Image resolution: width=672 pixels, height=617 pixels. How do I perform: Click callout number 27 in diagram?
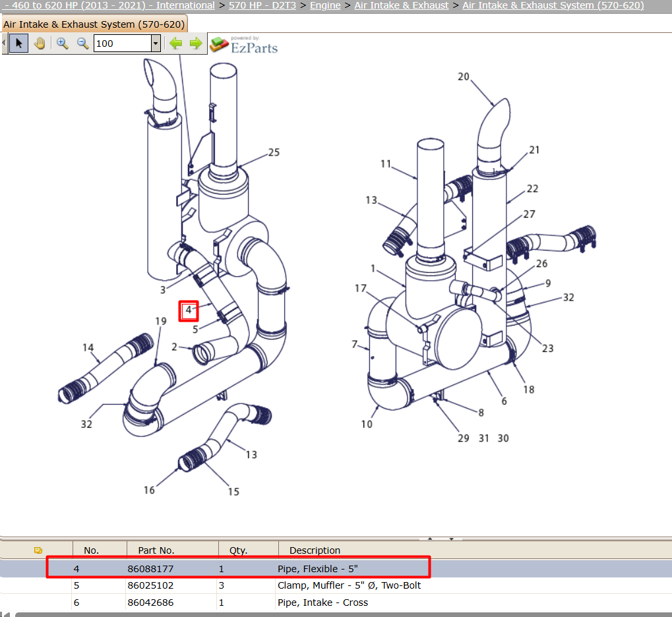pos(530,214)
